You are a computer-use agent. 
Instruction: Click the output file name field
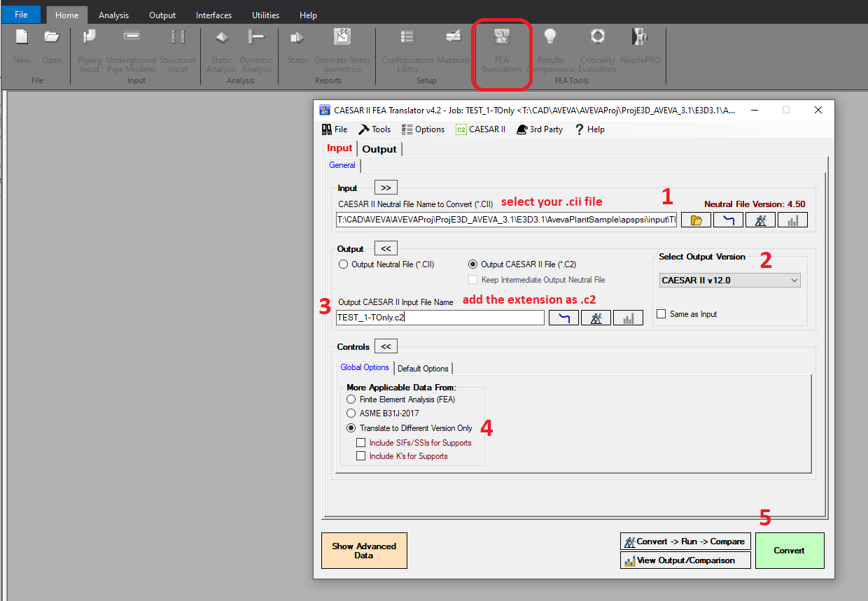click(x=440, y=318)
